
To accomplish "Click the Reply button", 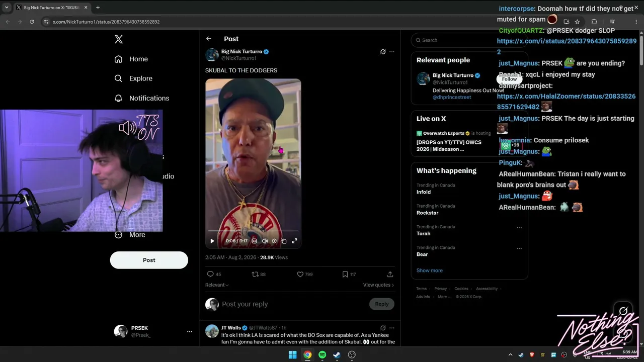I will pyautogui.click(x=382, y=304).
